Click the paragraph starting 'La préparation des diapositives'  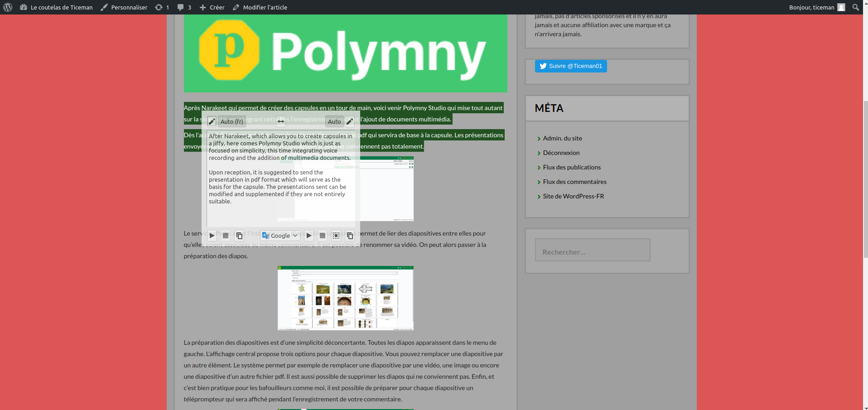point(343,371)
